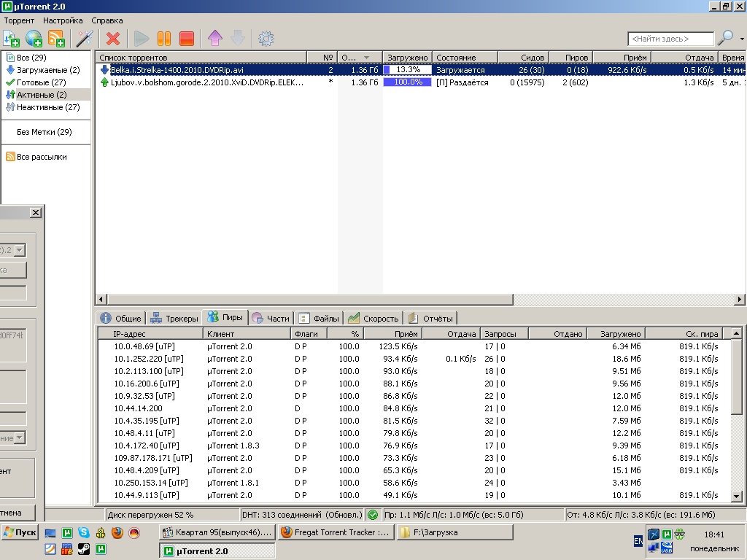Switch to the Файлы tab
This screenshot has width=747, height=560.
(x=319, y=318)
